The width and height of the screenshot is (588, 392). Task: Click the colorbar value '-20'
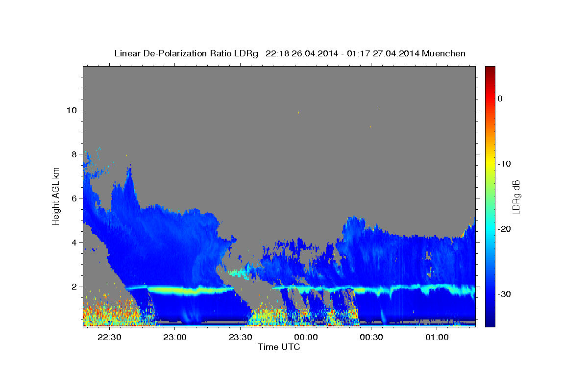click(x=504, y=229)
